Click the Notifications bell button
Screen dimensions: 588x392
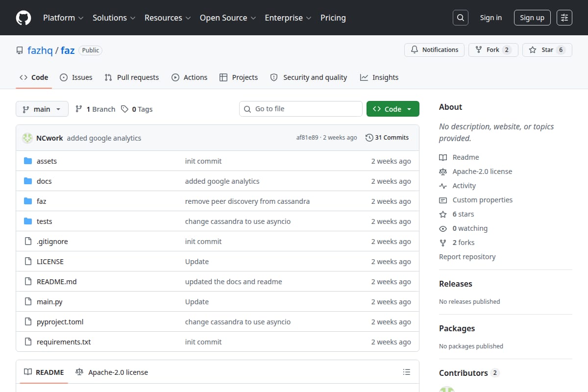click(x=434, y=50)
